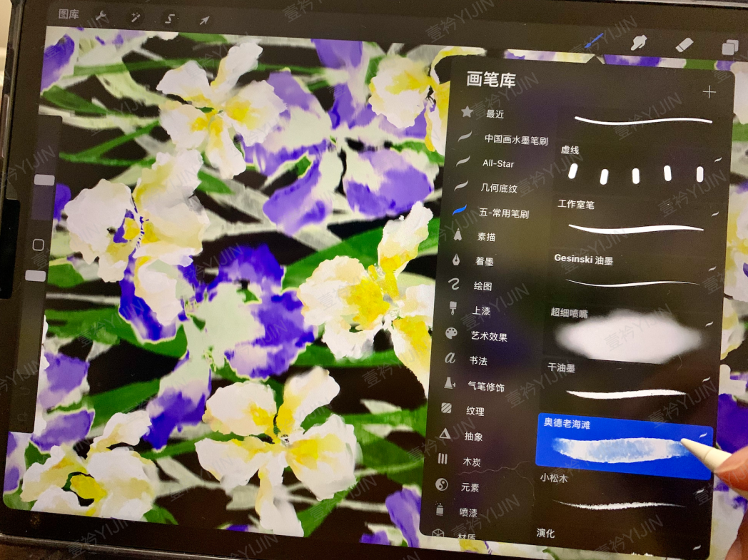The width and height of the screenshot is (748, 560).
Task: Open the 书法 calligraphy brush set
Action: pyautogui.click(x=478, y=361)
